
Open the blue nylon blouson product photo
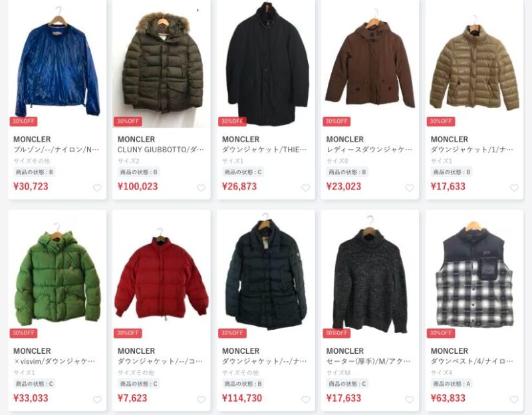[x=57, y=64]
